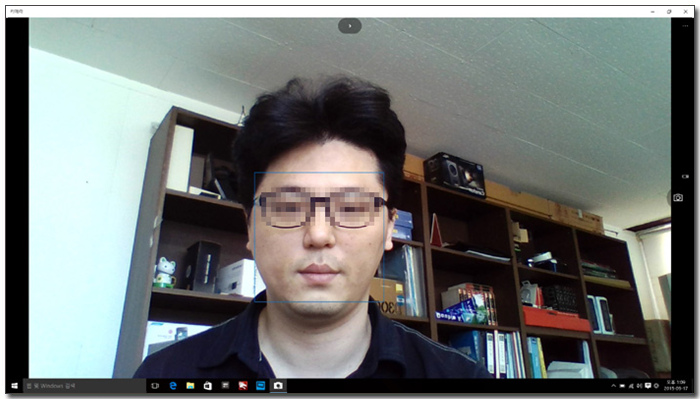Restore down the Camera window

(x=669, y=12)
